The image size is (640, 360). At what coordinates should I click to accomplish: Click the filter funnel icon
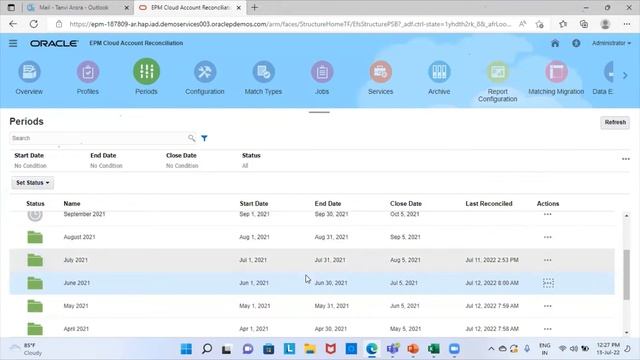[x=204, y=138]
